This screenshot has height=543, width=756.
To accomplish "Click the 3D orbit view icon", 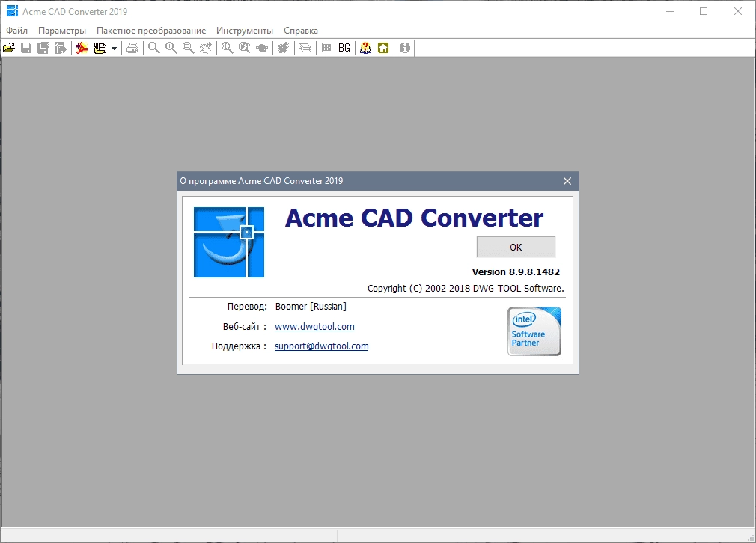I will 262,48.
